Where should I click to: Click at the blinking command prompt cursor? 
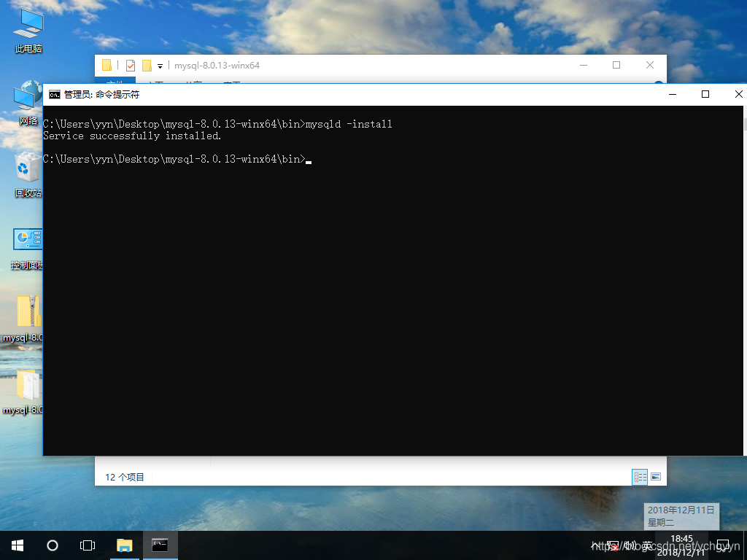309,161
